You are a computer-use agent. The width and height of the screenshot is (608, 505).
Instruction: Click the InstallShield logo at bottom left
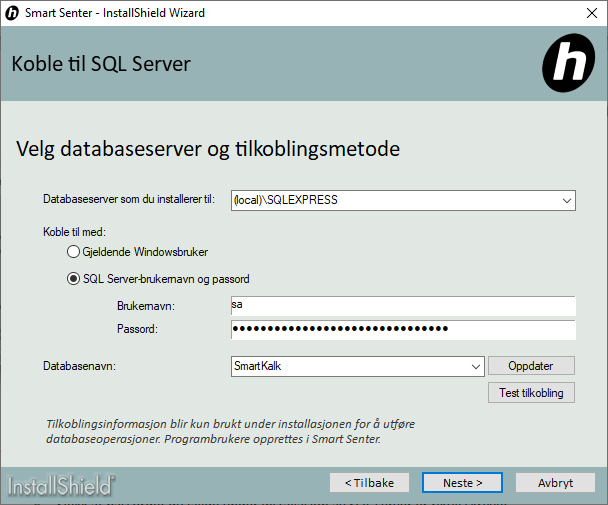tap(62, 486)
